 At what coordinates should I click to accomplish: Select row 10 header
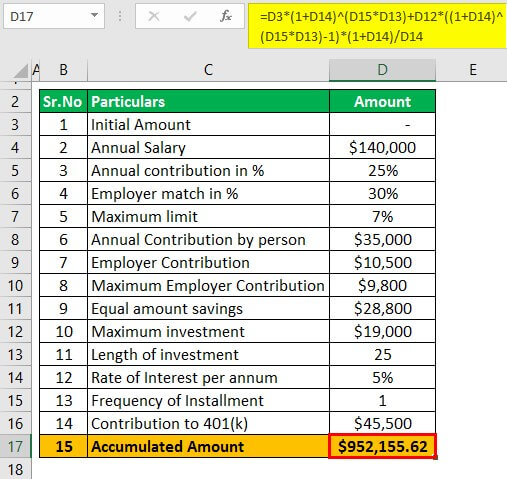click(15, 285)
